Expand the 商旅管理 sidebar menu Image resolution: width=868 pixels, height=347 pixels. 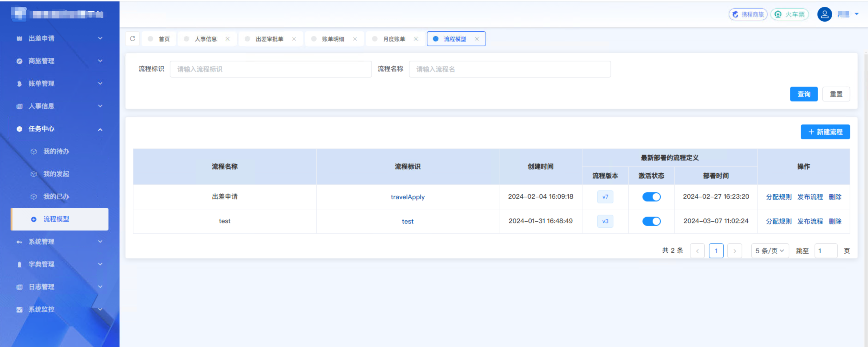[100, 61]
